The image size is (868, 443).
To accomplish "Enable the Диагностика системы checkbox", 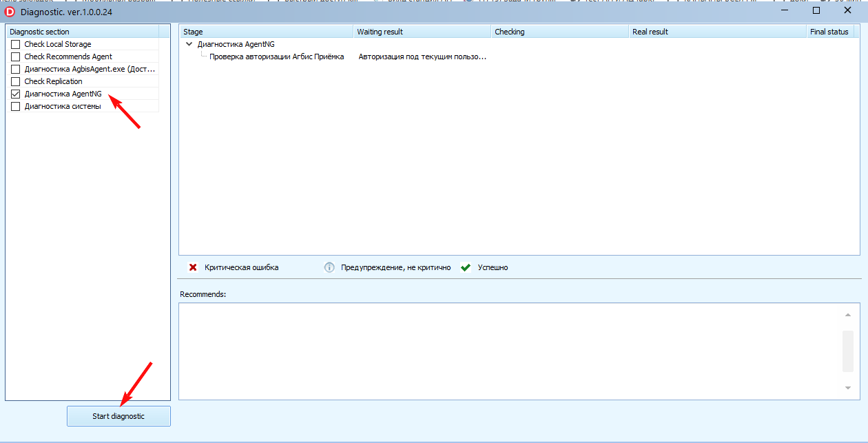I will (16, 106).
